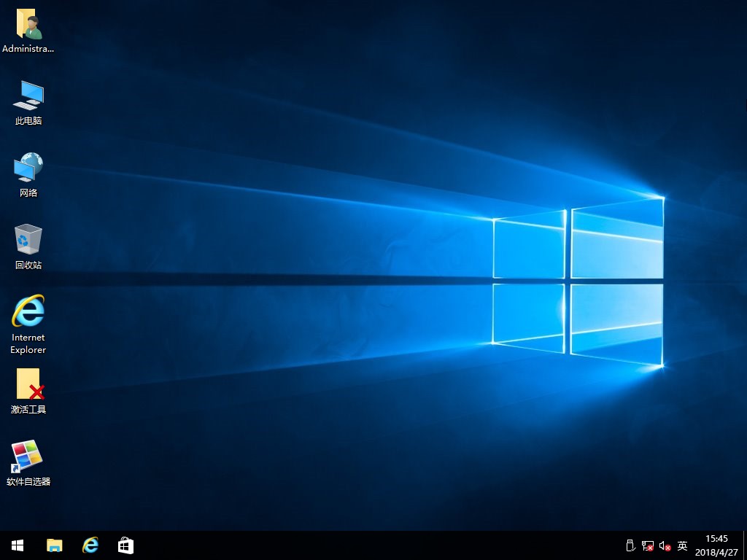This screenshot has width=747, height=560.
Task: Open File Explorer from the taskbar
Action: click(54, 545)
